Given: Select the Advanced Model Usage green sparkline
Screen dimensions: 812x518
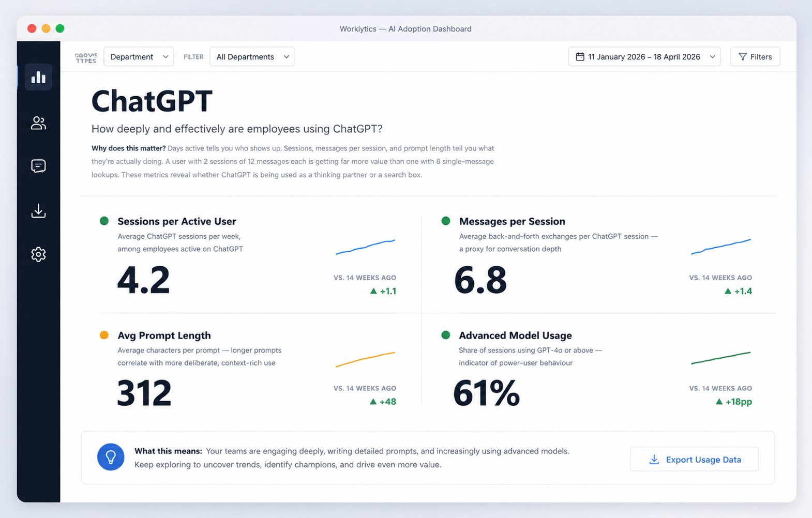Looking at the screenshot, I should point(720,358).
